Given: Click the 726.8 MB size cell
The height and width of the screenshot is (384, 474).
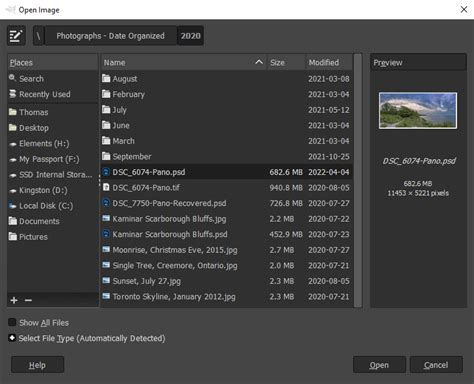Looking at the screenshot, I should [286, 203].
